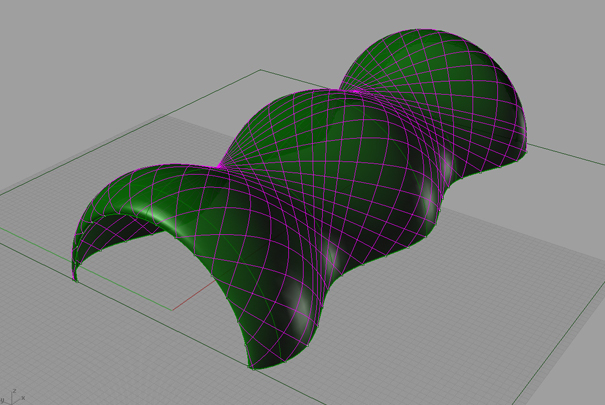The height and width of the screenshot is (405, 605).
Task: Click the bright specular highlight near the surface bottom
Action: pos(300,302)
